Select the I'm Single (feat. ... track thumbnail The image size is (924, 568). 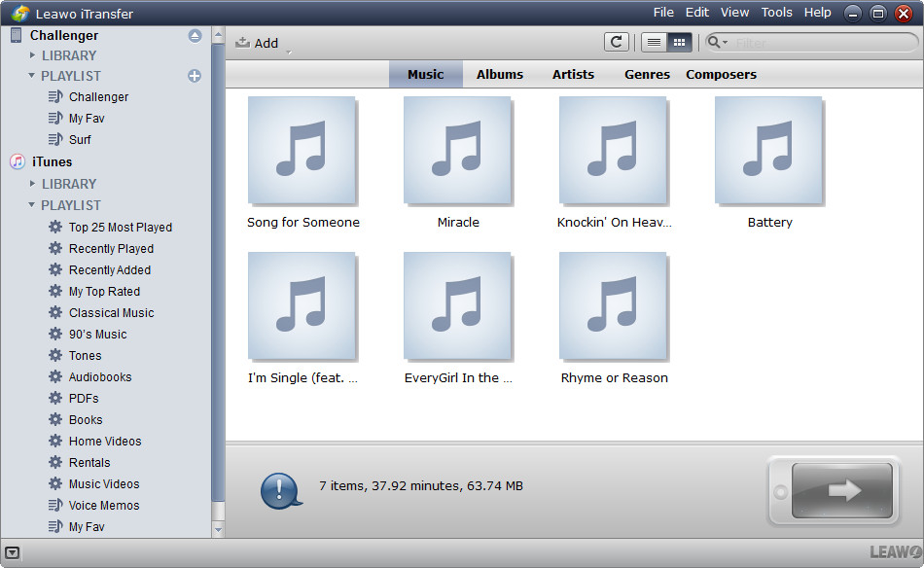302,306
